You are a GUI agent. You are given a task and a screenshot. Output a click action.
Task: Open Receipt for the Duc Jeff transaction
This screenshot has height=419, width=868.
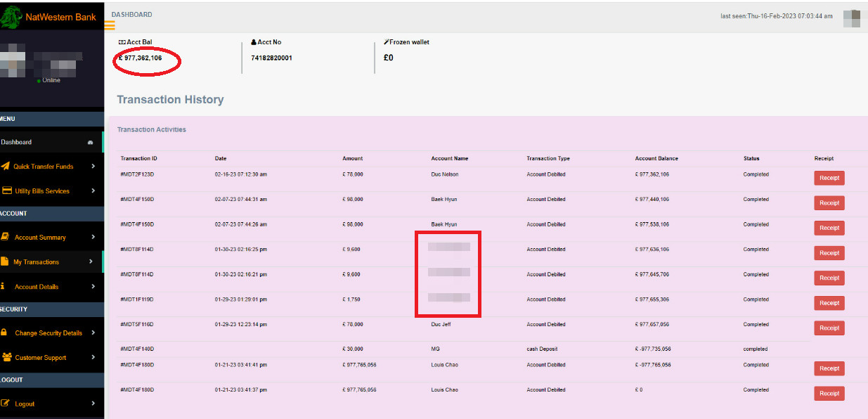click(829, 328)
